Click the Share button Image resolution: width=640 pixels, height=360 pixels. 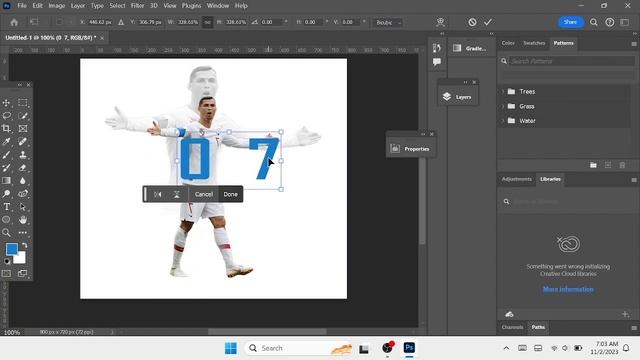pos(570,22)
